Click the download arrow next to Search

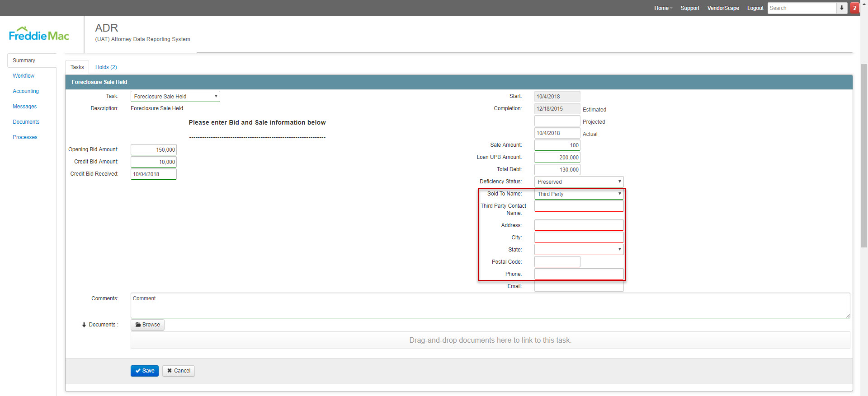coord(842,8)
